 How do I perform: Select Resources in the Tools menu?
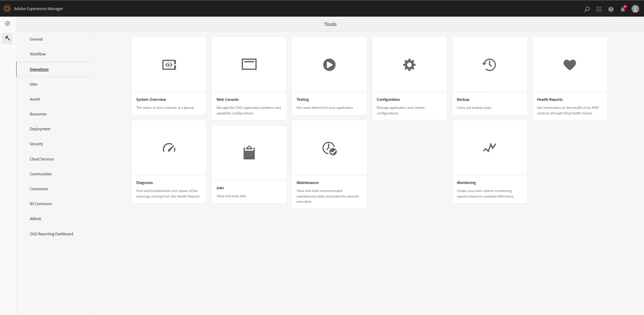(x=38, y=114)
